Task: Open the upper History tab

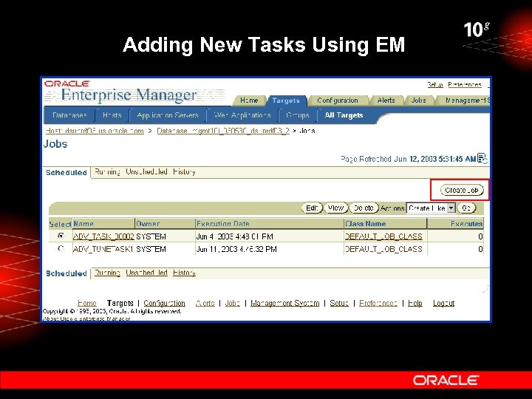Action: [184, 171]
